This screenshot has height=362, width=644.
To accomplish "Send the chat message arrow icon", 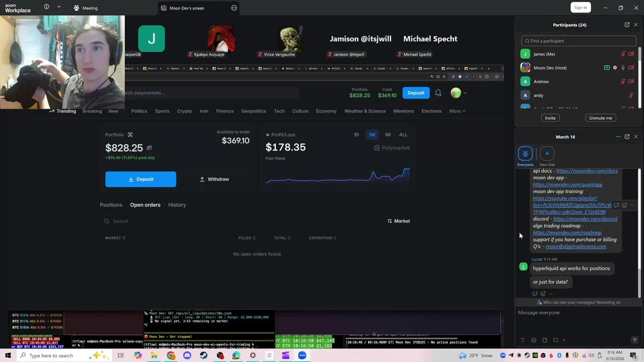I will [x=634, y=340].
